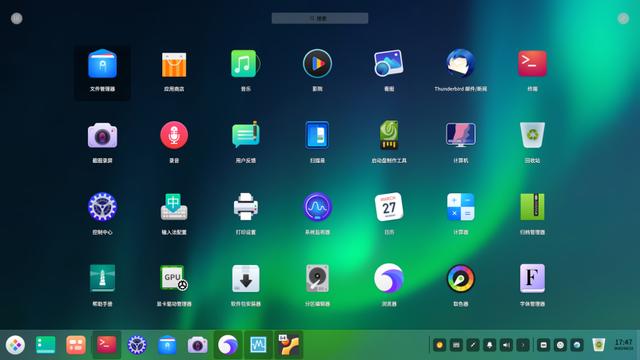Viewport: 640px width, 360px height.
Task: Launch the green Music app
Action: pyautogui.click(x=245, y=64)
